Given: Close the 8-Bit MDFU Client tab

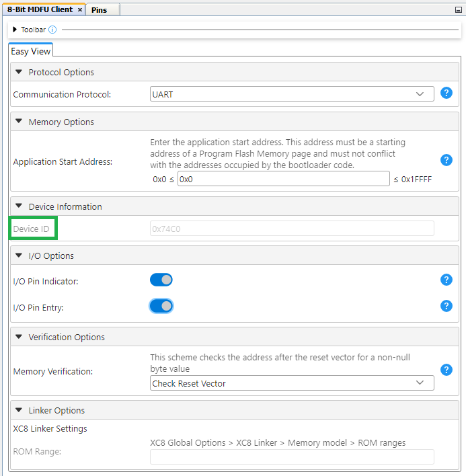Looking at the screenshot, I should click(x=80, y=10).
